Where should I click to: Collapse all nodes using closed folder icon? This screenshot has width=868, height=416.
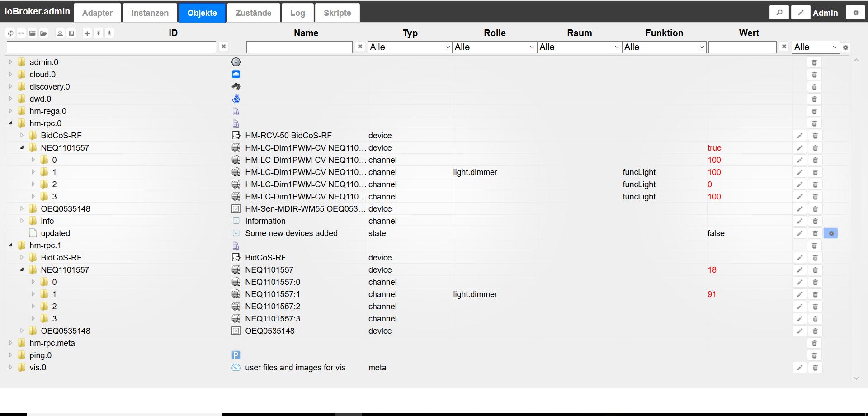click(x=32, y=33)
